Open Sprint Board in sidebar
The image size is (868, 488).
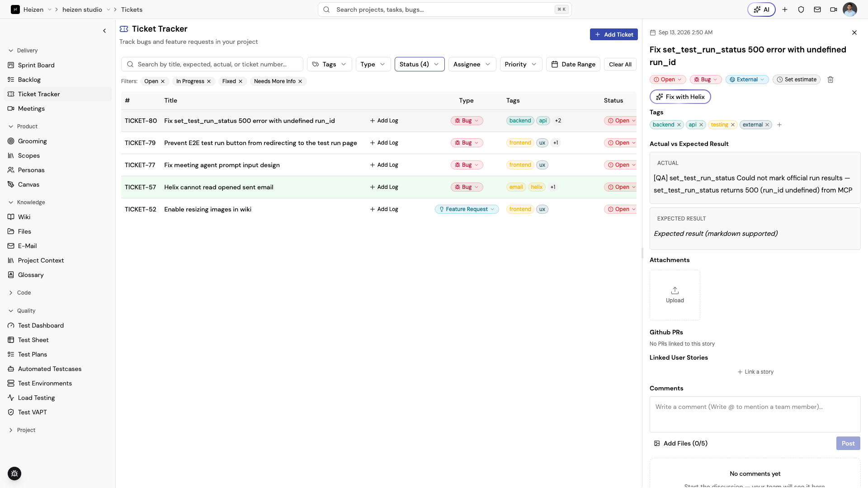coord(58,65)
